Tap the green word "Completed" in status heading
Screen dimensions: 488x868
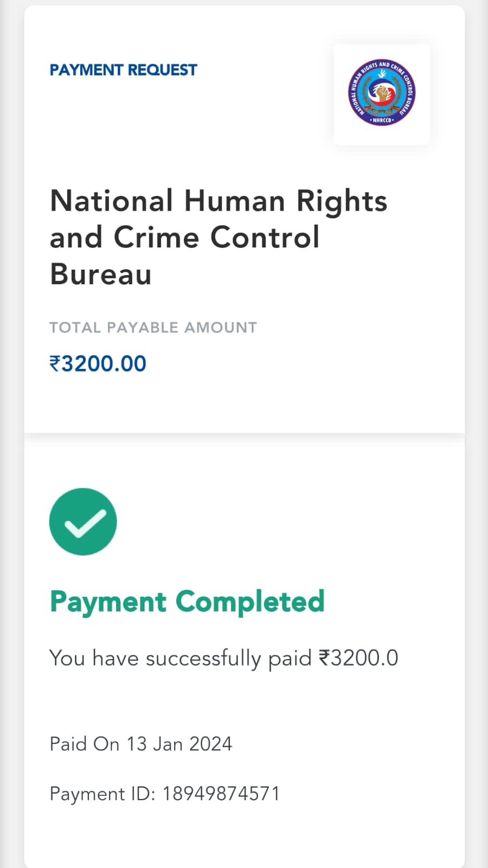click(x=250, y=602)
